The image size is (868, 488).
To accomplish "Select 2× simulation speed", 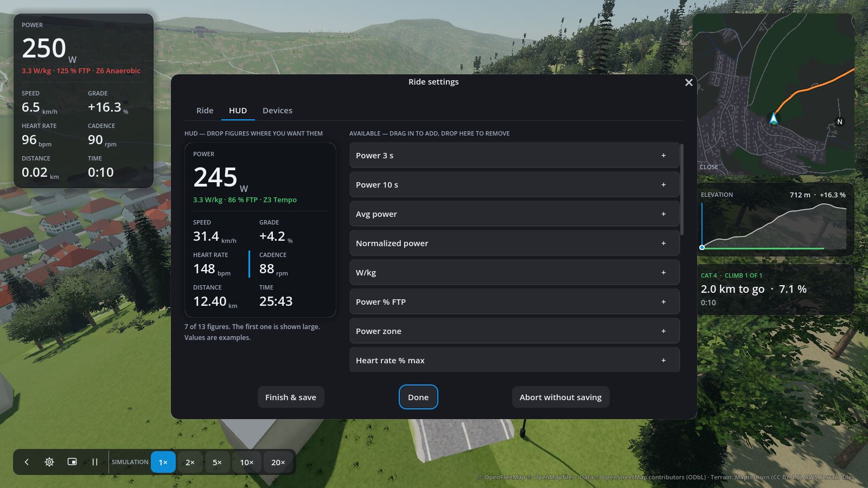I will (190, 462).
